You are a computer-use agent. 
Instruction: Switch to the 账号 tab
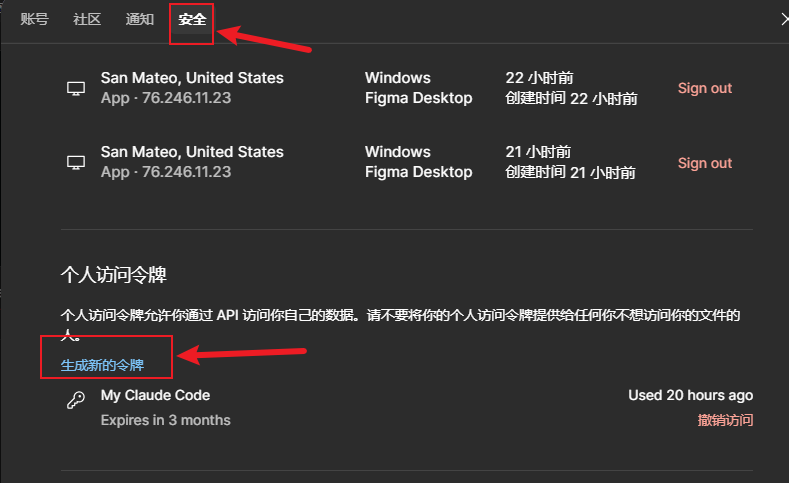click(34, 19)
